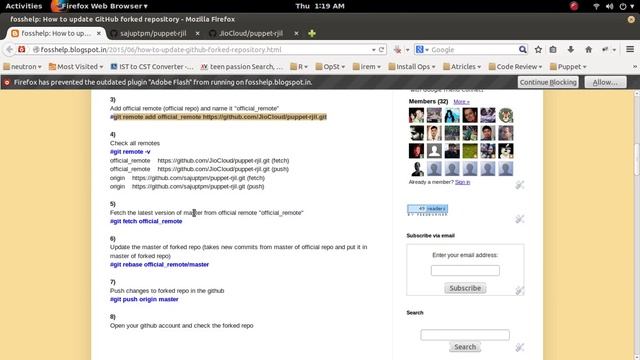Click the '#git remote -v' command text

[130, 152]
